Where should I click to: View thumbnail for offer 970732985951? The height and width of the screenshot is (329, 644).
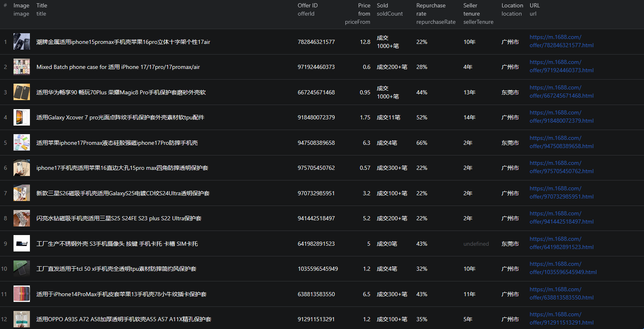pyautogui.click(x=22, y=193)
